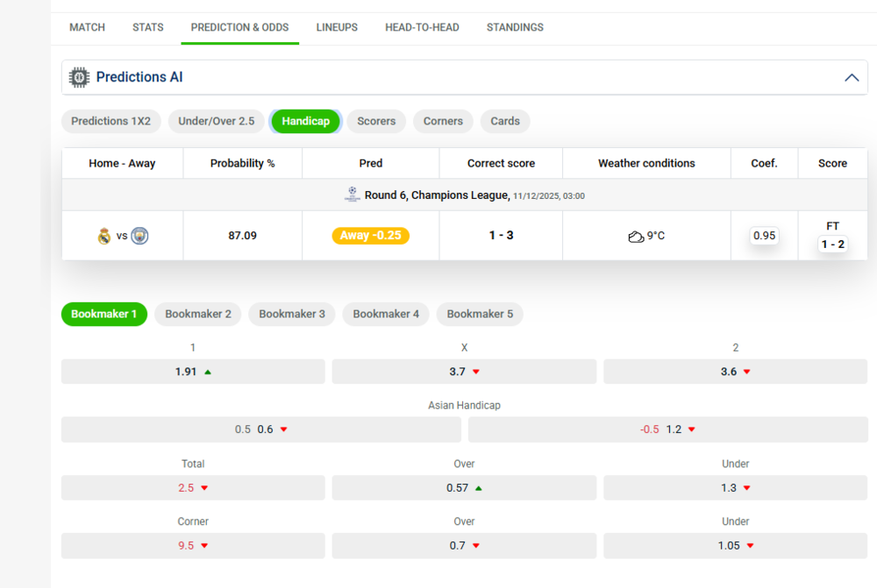The image size is (877, 588).
Task: Click the 1 - 2 final score box
Action: 832,244
